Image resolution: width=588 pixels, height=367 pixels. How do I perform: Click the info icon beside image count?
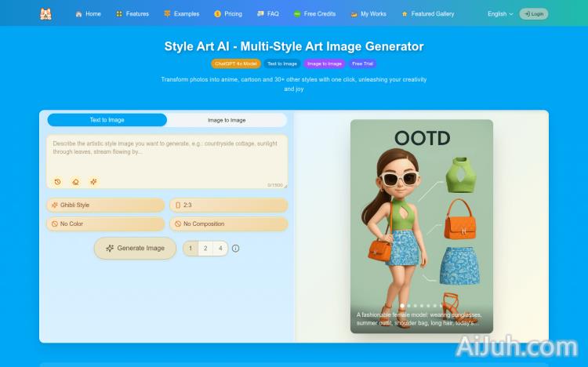235,249
